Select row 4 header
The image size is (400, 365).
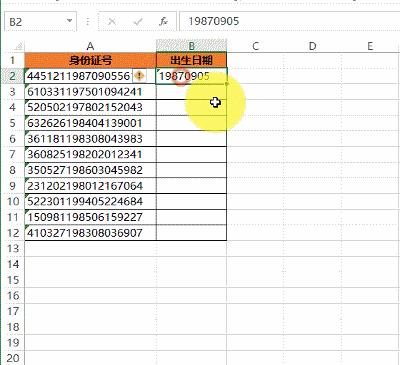coord(13,107)
